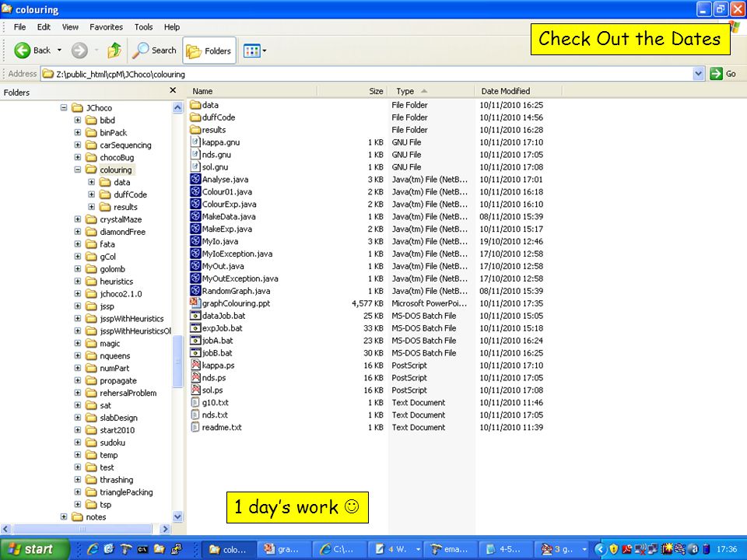Click the Windows Start button
The width and height of the screenshot is (747, 560).
tap(35, 549)
